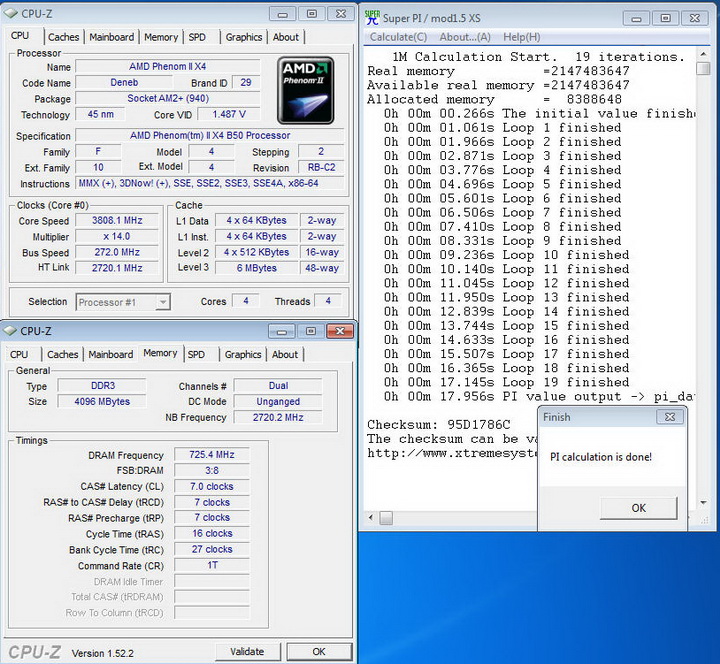Open SPD tab in top CPU-Z window
720x664 pixels.
[197, 37]
